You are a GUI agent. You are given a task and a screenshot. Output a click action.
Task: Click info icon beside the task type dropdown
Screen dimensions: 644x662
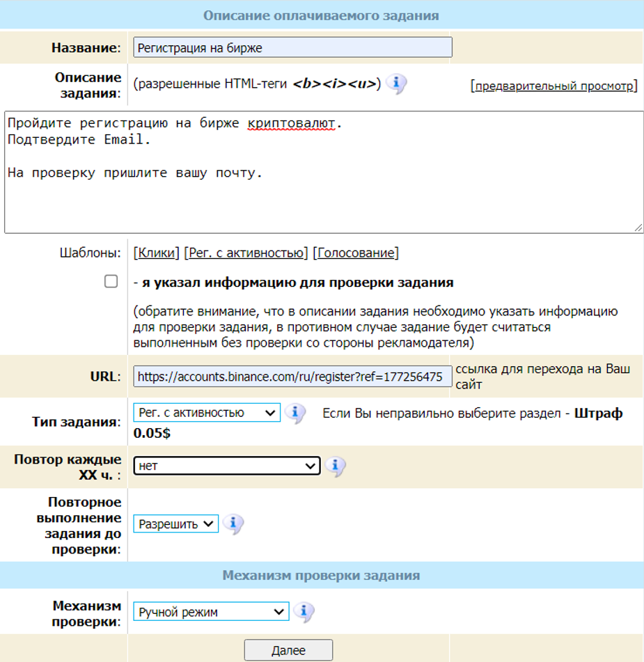(x=294, y=413)
